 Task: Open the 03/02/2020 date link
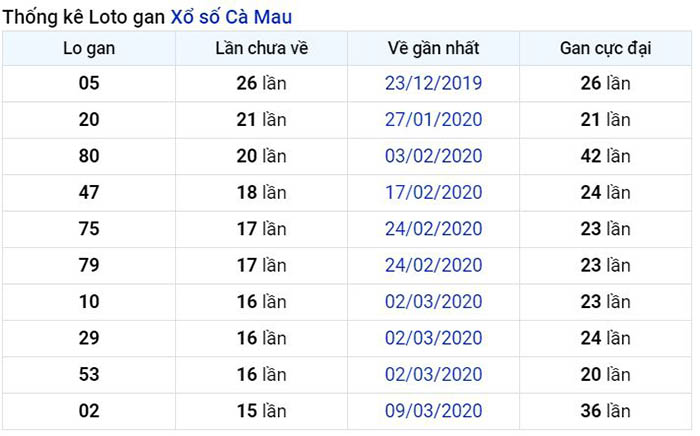tap(433, 156)
